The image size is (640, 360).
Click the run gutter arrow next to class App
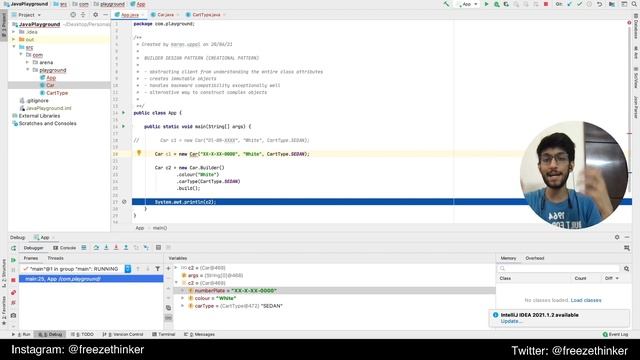pyautogui.click(x=123, y=113)
